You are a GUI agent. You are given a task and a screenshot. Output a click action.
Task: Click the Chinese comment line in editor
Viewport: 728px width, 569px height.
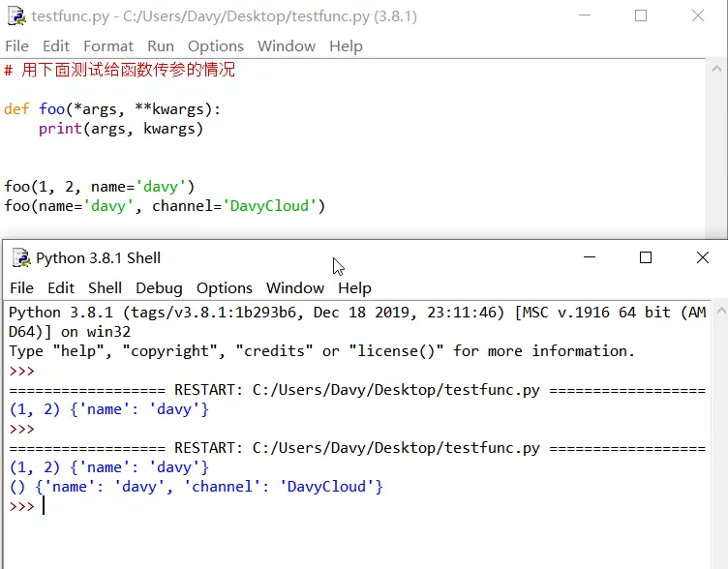tap(120, 70)
